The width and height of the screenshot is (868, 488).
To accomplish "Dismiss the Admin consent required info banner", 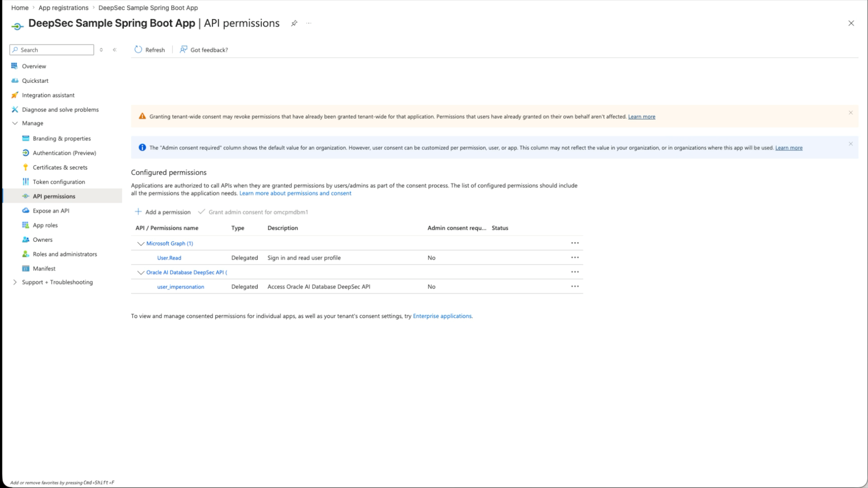I will [850, 144].
